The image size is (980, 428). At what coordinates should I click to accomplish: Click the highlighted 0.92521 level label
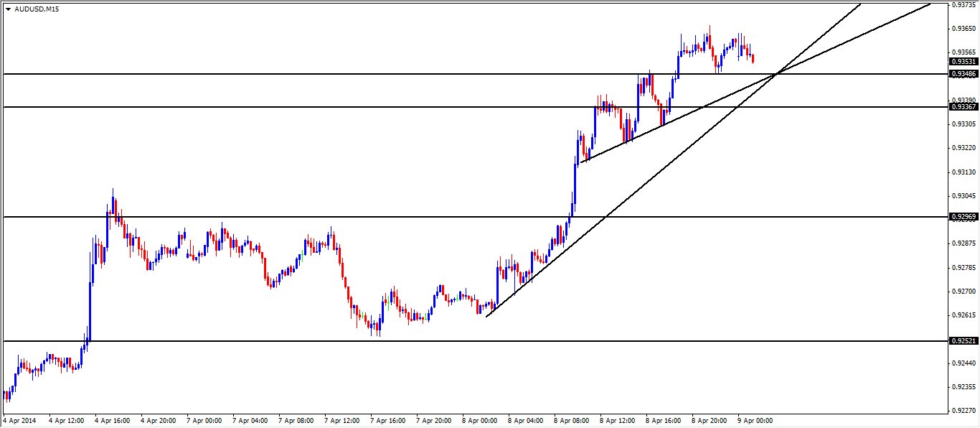[963, 341]
